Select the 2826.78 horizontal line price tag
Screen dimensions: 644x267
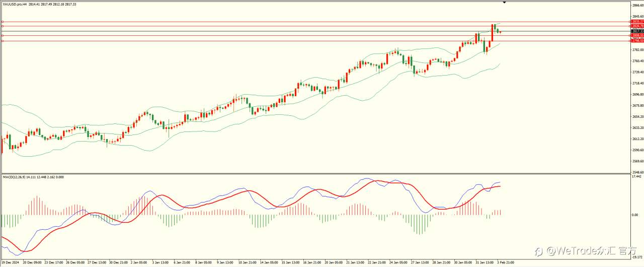point(637,26)
